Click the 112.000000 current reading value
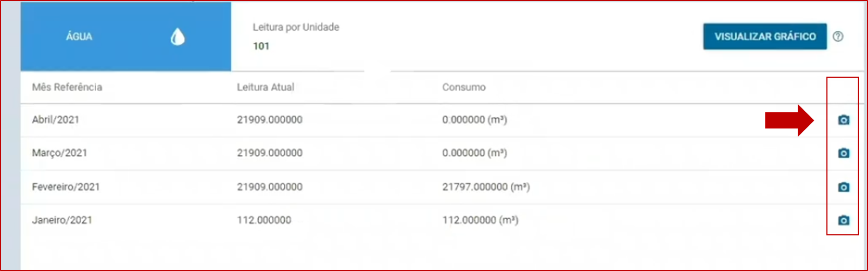 click(264, 220)
